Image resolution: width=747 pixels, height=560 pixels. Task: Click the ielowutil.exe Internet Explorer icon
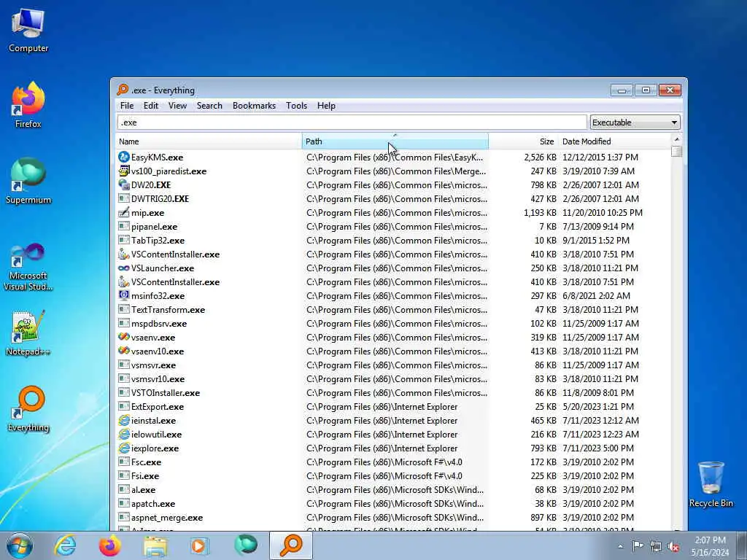pos(124,435)
